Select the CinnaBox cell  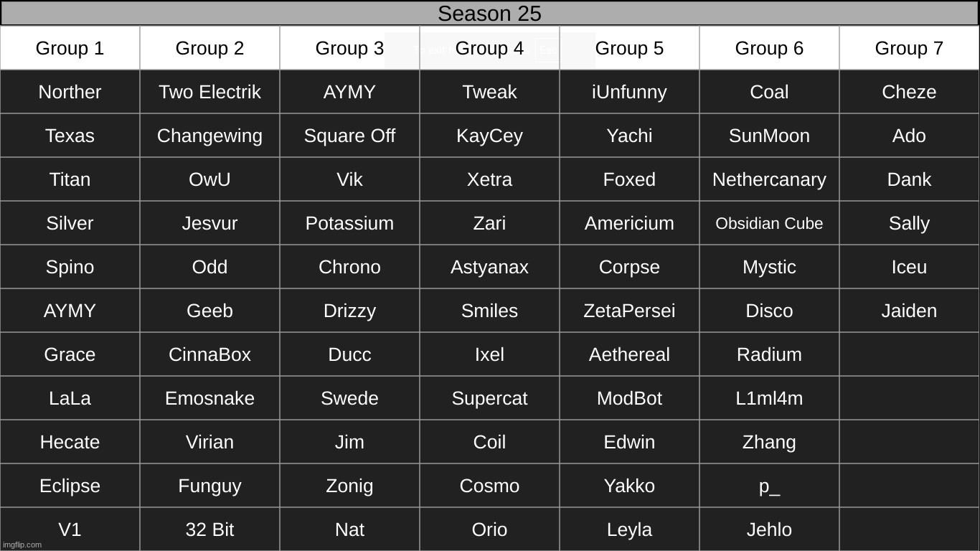point(209,354)
